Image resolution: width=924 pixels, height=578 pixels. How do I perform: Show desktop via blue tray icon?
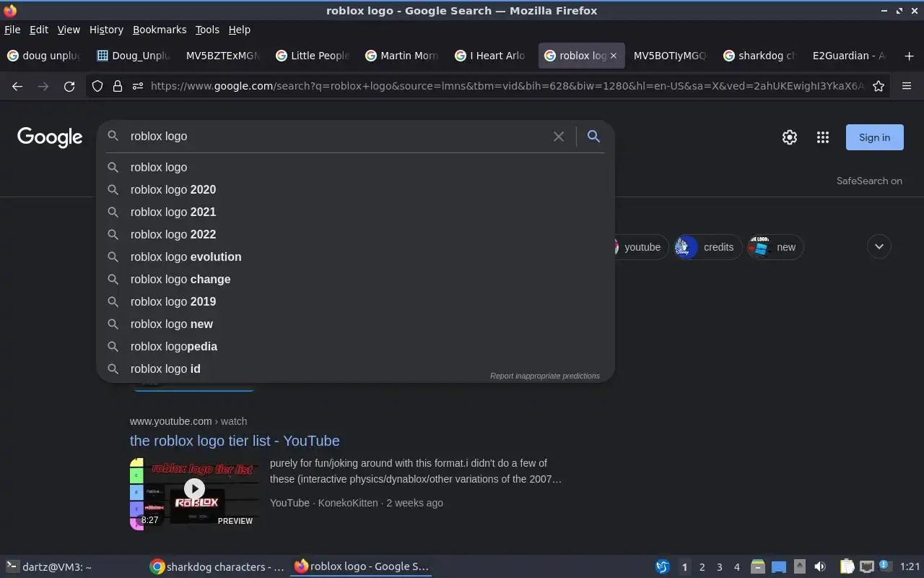(x=779, y=567)
